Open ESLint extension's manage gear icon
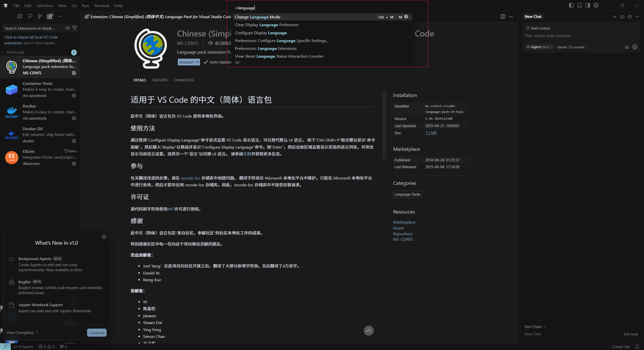644x350 pixels. 74,164
